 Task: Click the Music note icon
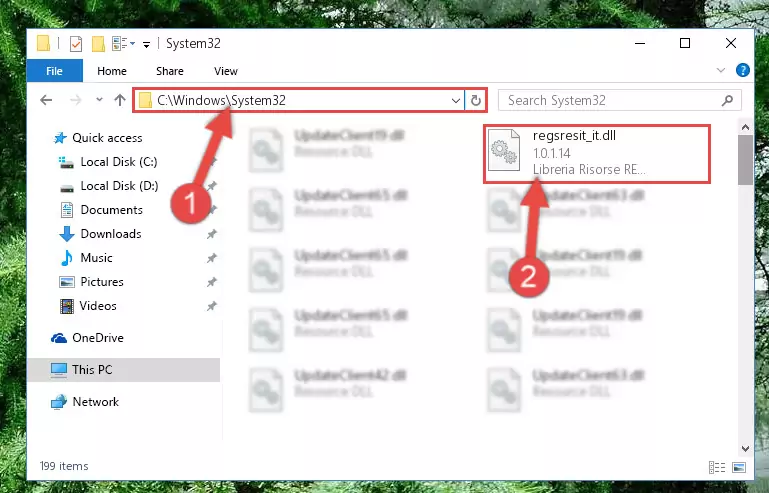(67, 258)
